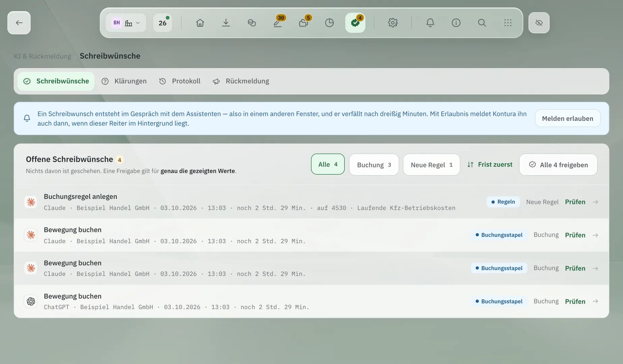Viewport: 623px width, 364px height.
Task: Switch to the Protokoll tab
Action: pyautogui.click(x=180, y=81)
